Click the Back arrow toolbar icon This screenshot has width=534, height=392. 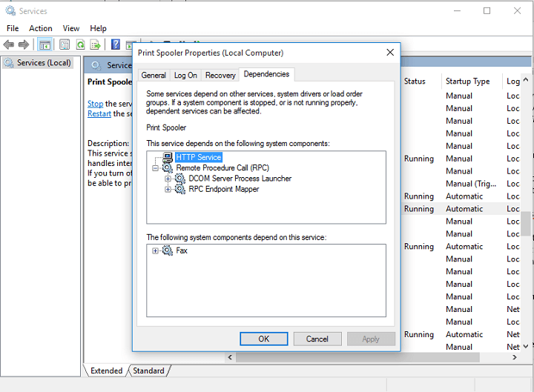click(9, 44)
